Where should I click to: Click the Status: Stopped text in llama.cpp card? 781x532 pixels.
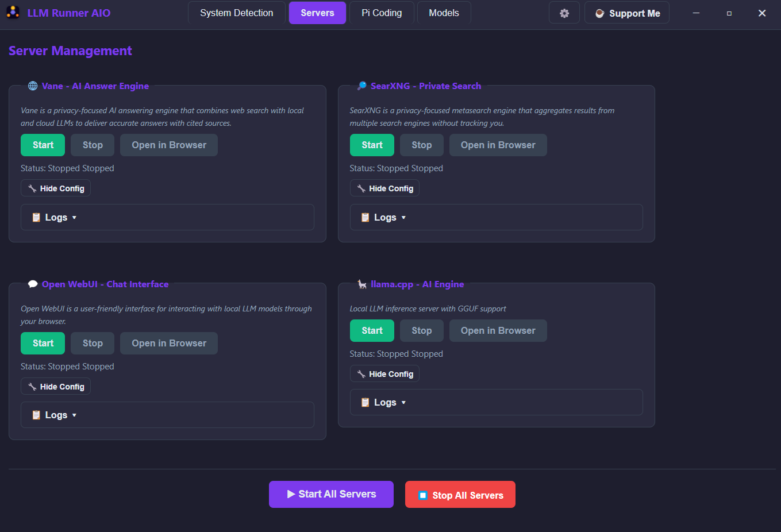coord(397,354)
